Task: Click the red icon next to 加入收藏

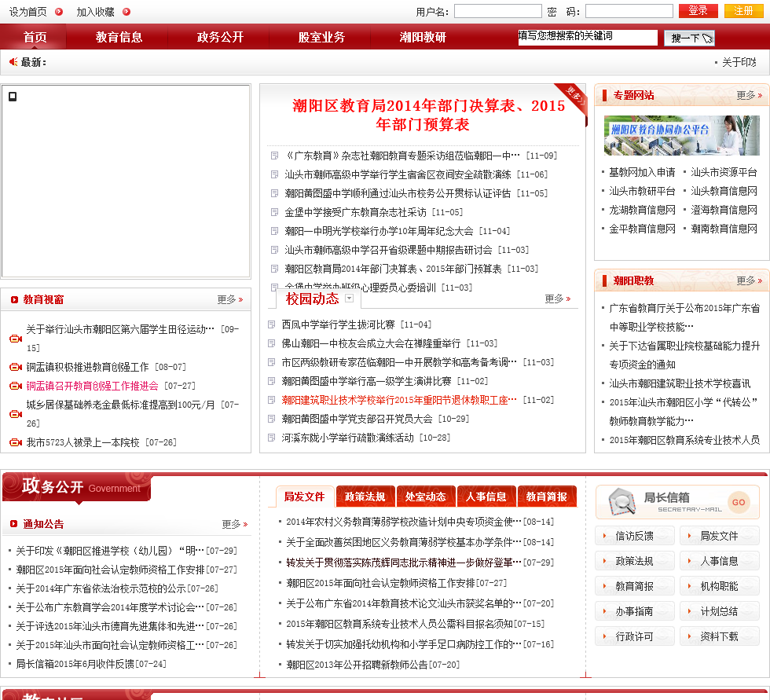Action: 126,11
